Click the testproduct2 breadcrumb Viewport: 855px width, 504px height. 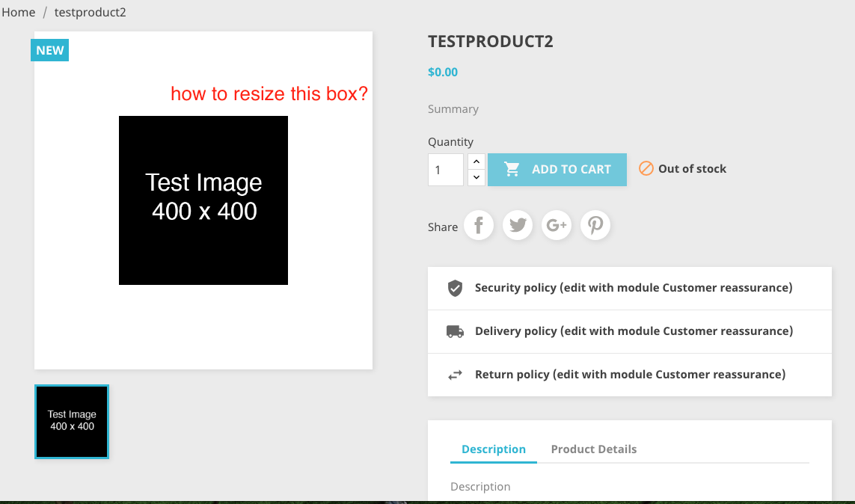click(90, 12)
